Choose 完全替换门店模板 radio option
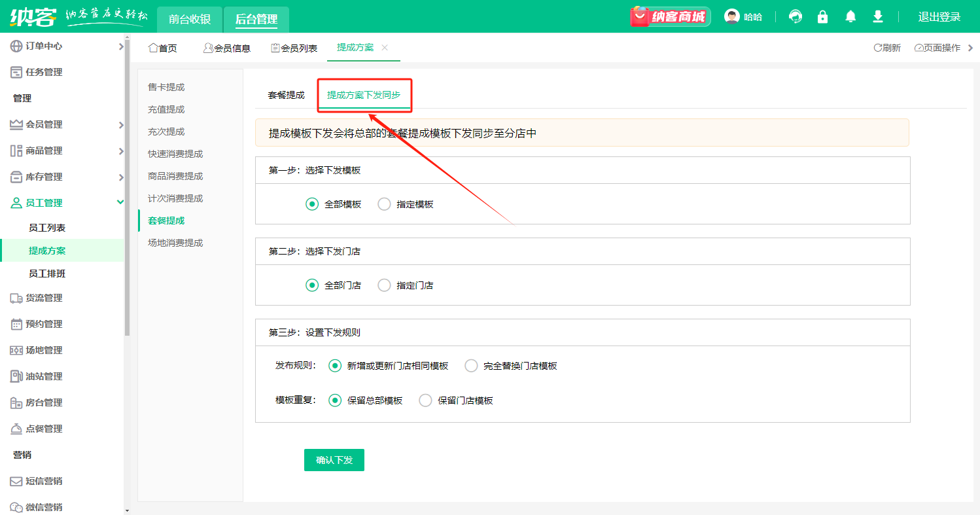Image resolution: width=980 pixels, height=515 pixels. [471, 366]
